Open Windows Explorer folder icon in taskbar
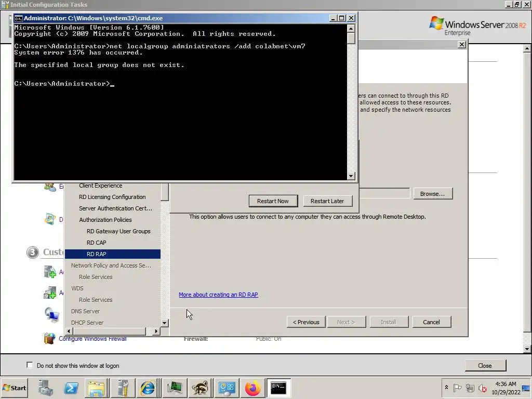The width and height of the screenshot is (532, 399). (x=96, y=388)
